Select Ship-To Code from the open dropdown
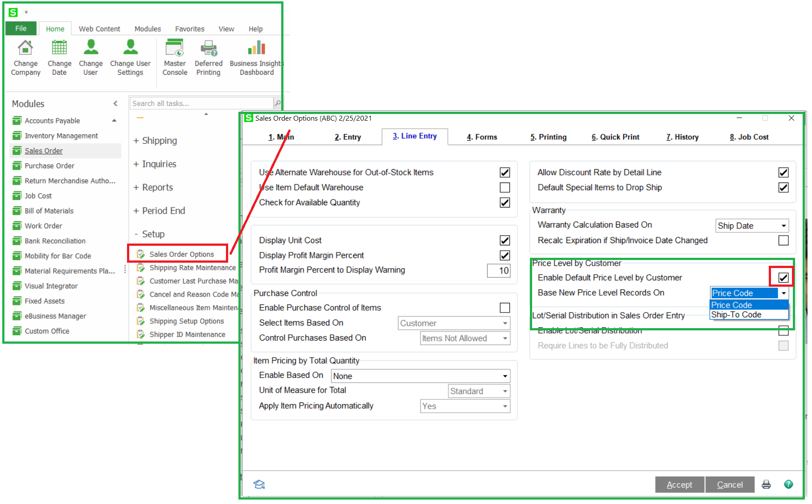 pyautogui.click(x=736, y=314)
